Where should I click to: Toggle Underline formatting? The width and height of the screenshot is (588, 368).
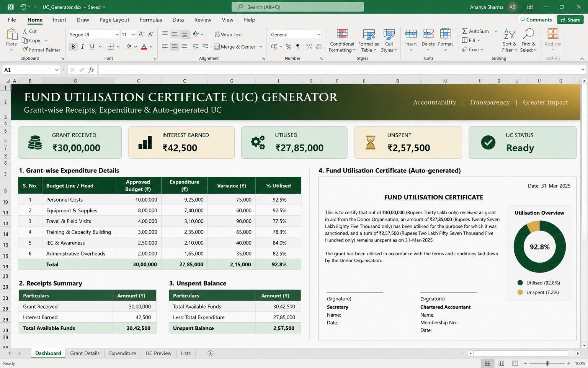pos(92,47)
